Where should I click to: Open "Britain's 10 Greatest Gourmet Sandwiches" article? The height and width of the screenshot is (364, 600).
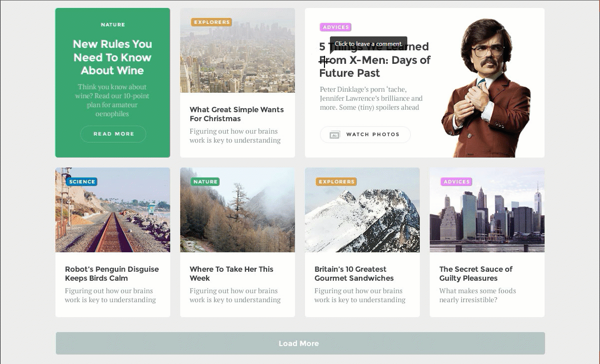354,274
